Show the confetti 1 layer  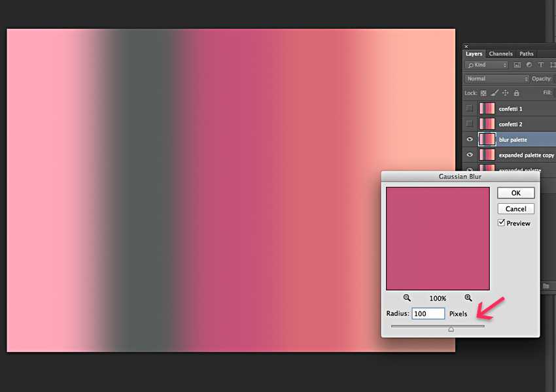click(469, 108)
